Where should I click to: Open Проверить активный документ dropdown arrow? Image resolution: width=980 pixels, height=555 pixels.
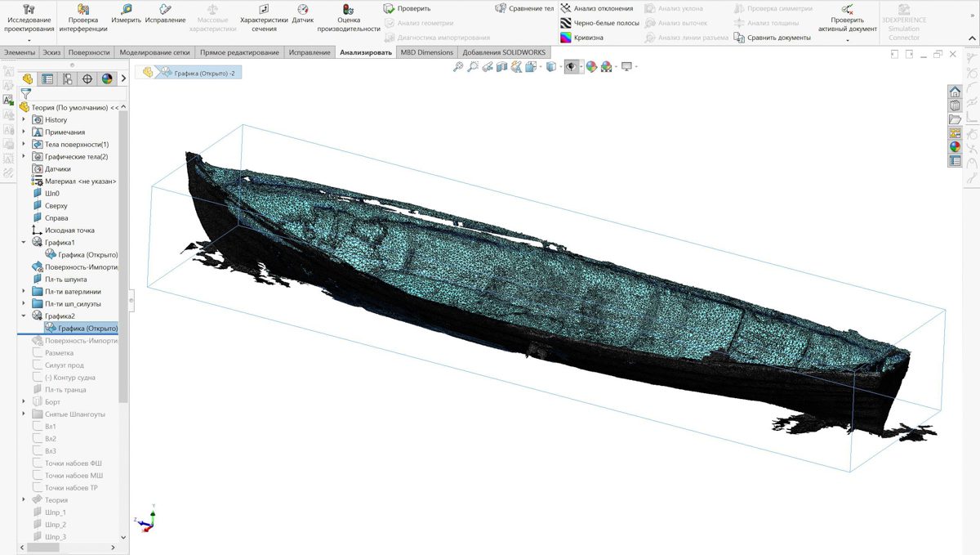click(x=848, y=40)
